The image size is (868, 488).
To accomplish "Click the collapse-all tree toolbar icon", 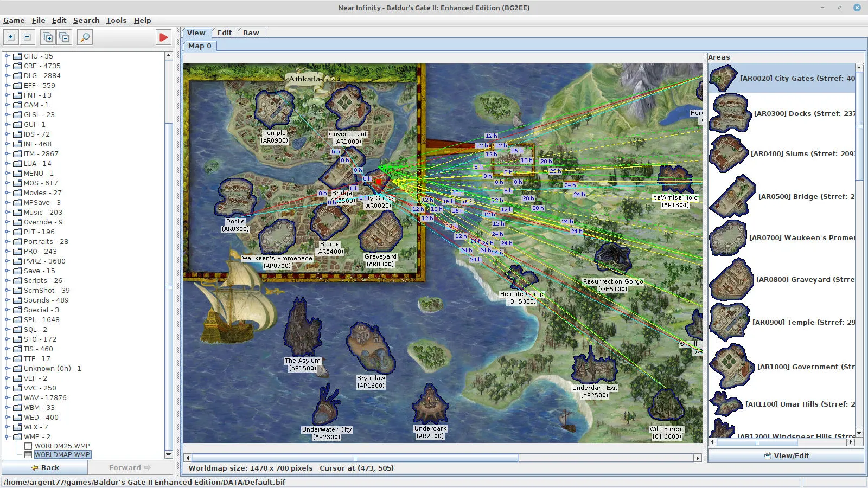I will [65, 37].
